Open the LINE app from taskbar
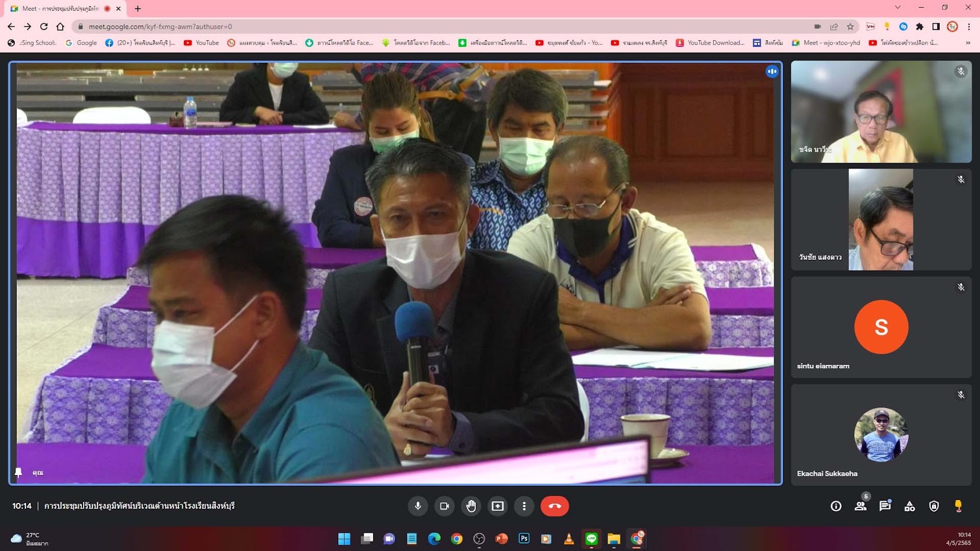The width and height of the screenshot is (980, 551). pyautogui.click(x=591, y=539)
